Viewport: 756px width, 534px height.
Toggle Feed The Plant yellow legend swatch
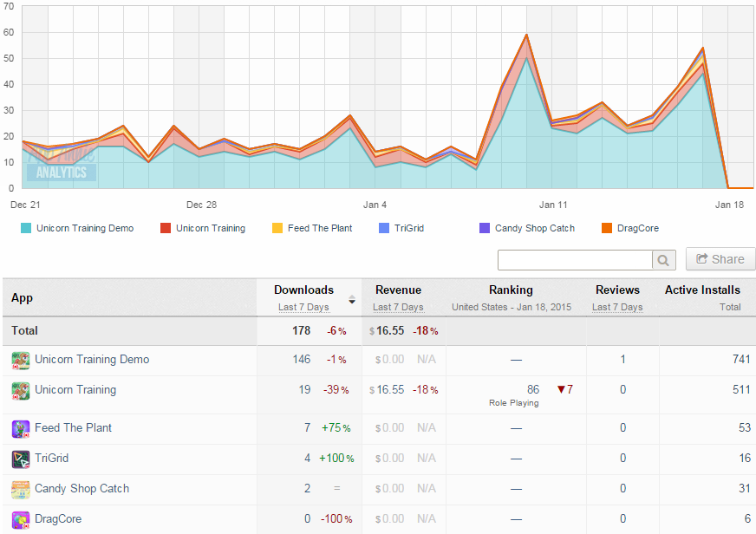[x=277, y=228]
